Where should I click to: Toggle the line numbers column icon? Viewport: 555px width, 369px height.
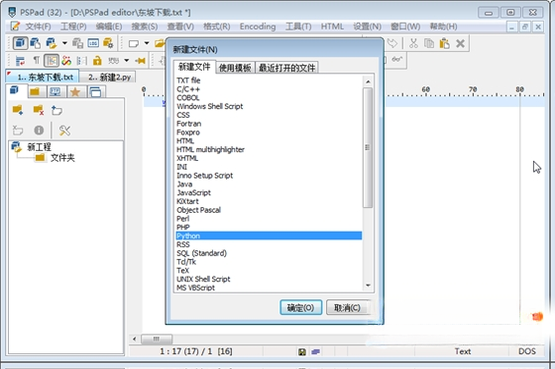82,61
